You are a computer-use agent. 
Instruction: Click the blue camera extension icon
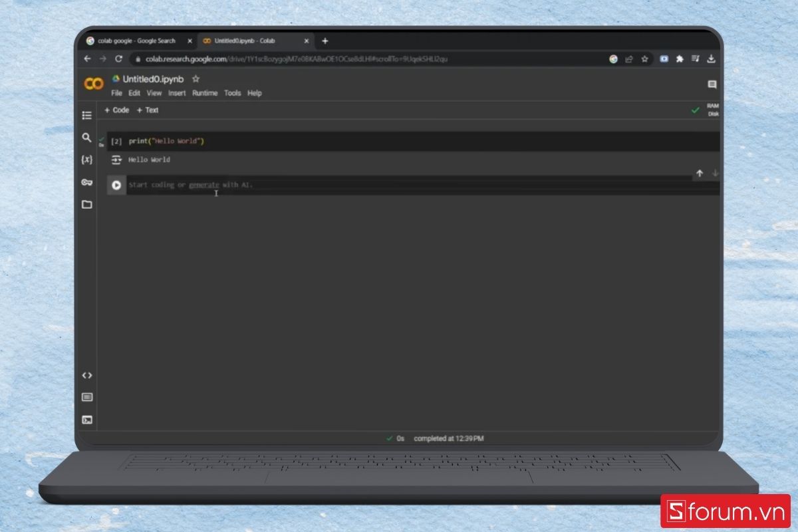coord(664,59)
